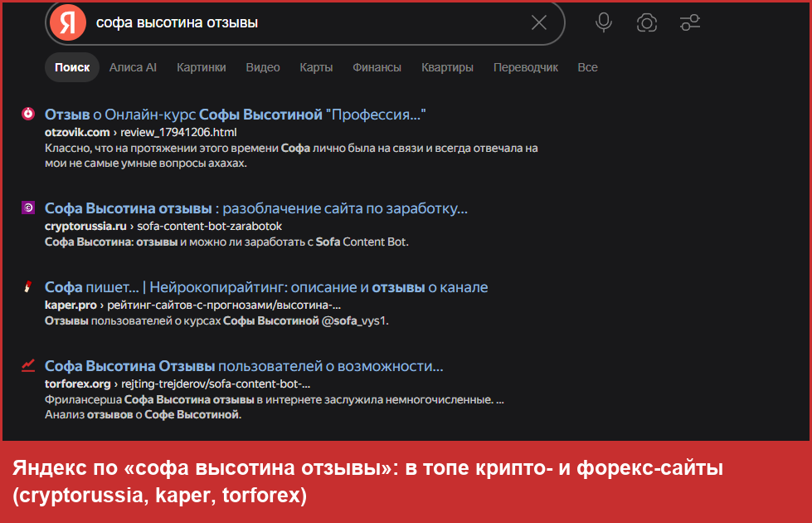Open the Видео tab

pyautogui.click(x=263, y=67)
